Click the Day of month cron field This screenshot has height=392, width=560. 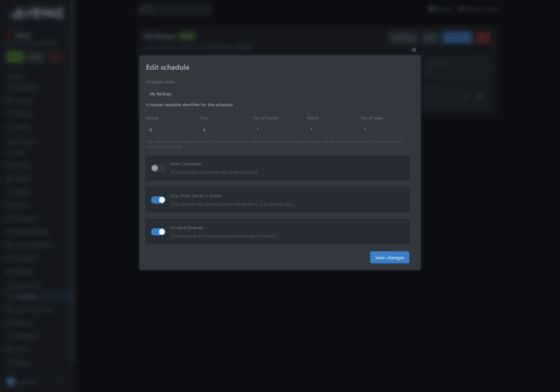(x=277, y=130)
